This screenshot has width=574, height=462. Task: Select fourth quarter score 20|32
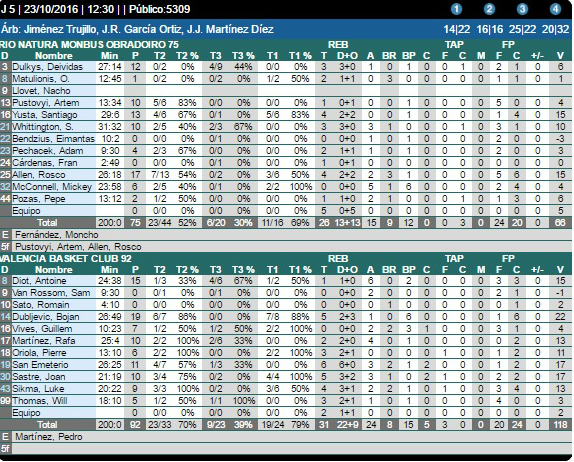point(556,29)
